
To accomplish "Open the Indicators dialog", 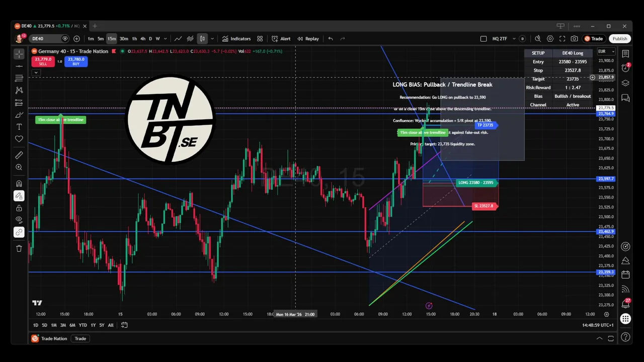I will tap(236, 39).
